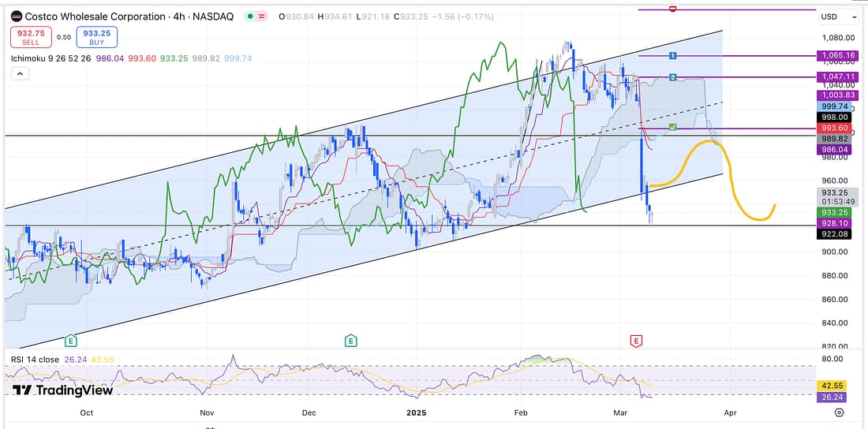
Task: Click the 933.25 BUY button
Action: (x=98, y=36)
